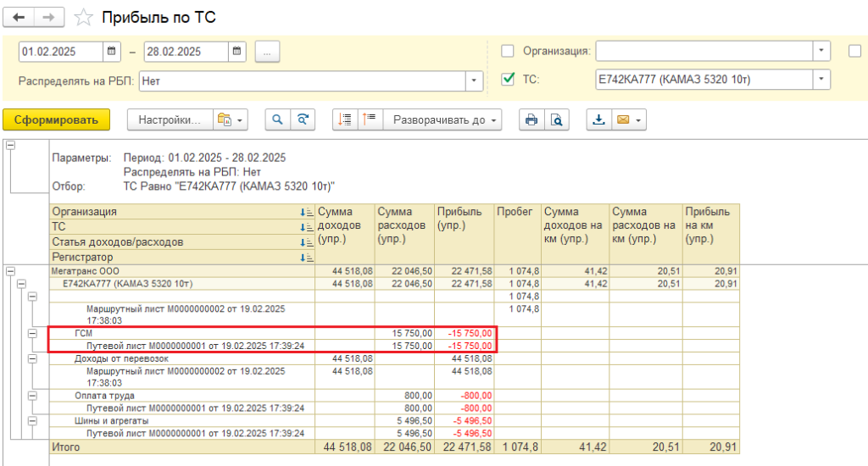The image size is (868, 466).
Task: Collapse the Мегатранс ООО group
Action: coord(10,271)
